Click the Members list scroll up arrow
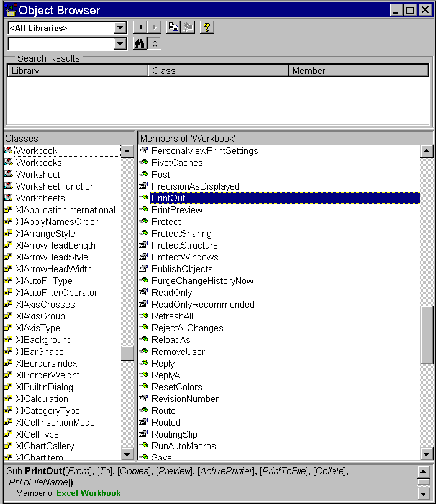The height and width of the screenshot is (504, 436). tap(427, 151)
